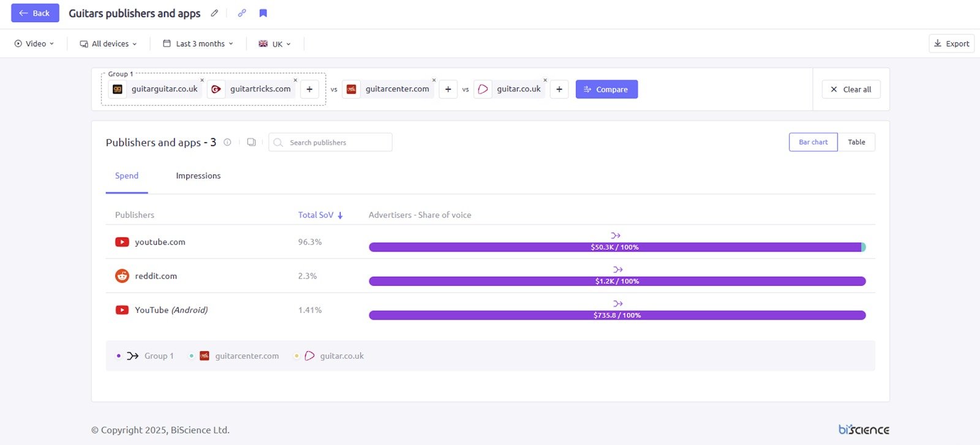The image size is (980, 445).
Task: Click the pencil edit title icon
Action: (214, 13)
